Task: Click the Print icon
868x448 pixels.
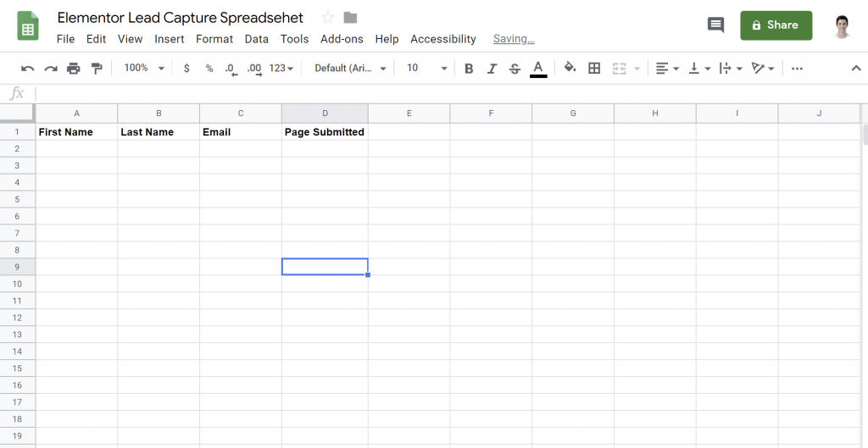Action: pyautogui.click(x=74, y=68)
